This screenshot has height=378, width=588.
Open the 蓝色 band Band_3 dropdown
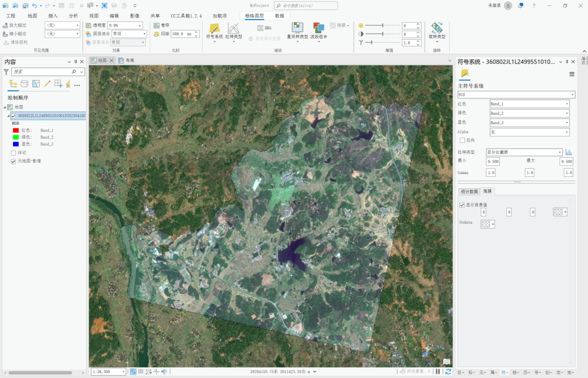tap(530, 122)
